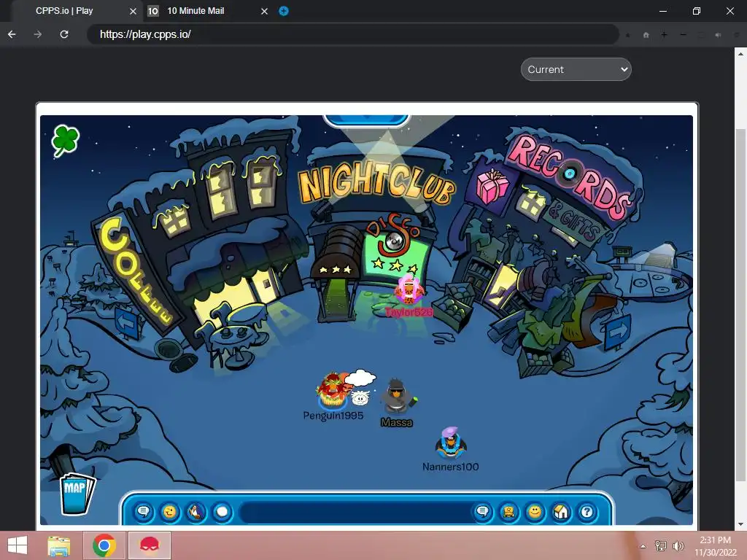The height and width of the screenshot is (560, 747).
Task: Click the chat message input bar
Action: [357, 512]
